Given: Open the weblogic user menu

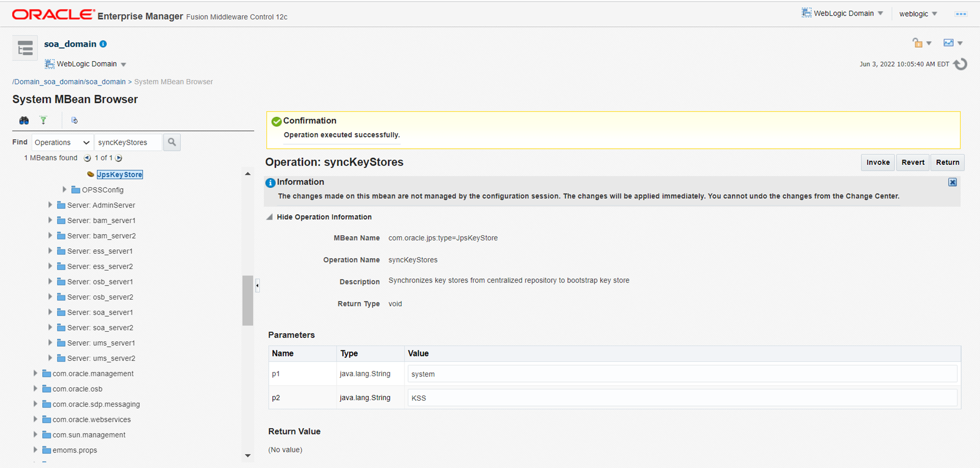Looking at the screenshot, I should (918, 14).
